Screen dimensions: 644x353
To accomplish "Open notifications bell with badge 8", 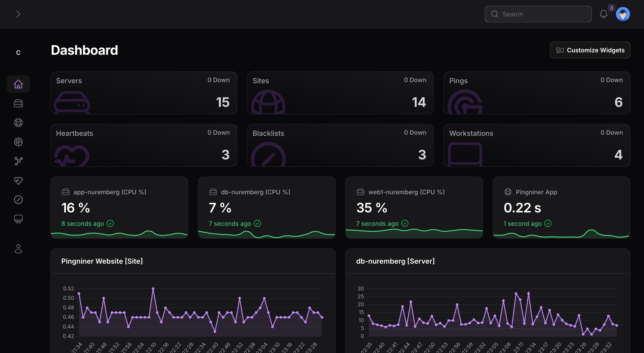I will pos(603,14).
